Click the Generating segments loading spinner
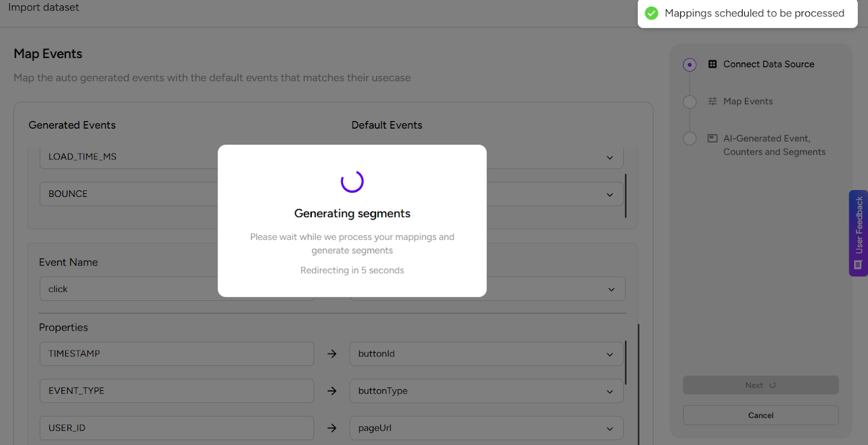 click(x=352, y=181)
